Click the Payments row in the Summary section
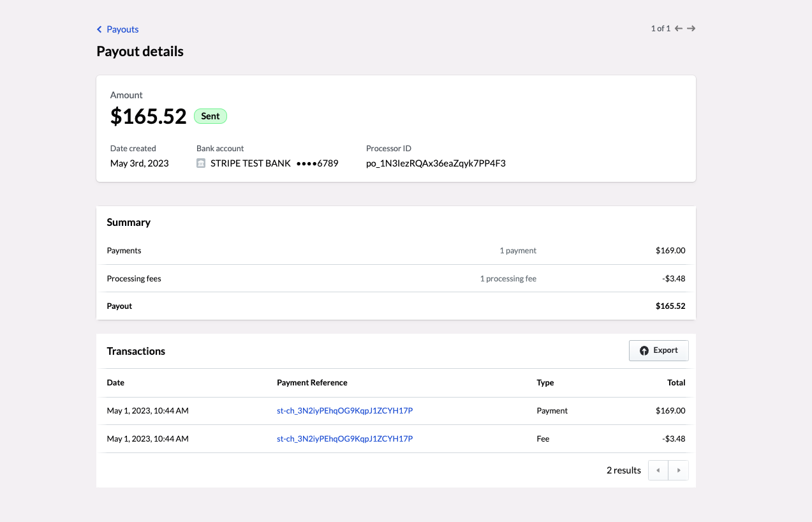The image size is (812, 522). pos(395,250)
